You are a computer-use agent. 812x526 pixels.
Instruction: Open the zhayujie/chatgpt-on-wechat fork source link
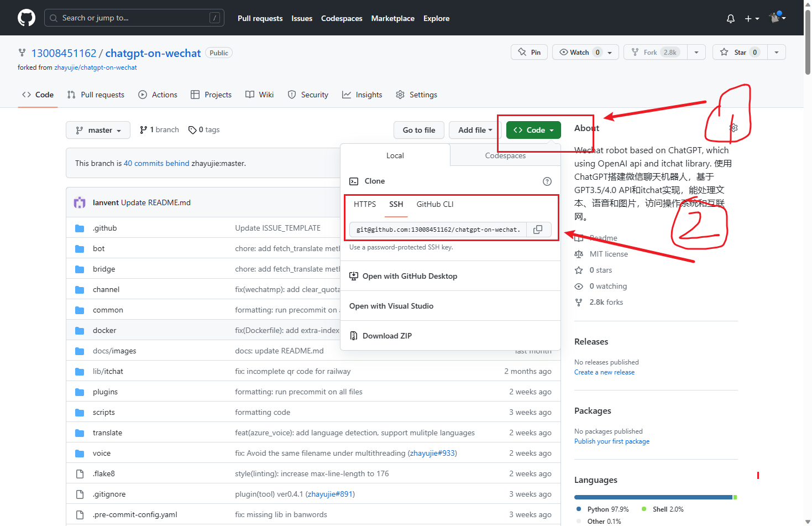click(x=96, y=67)
